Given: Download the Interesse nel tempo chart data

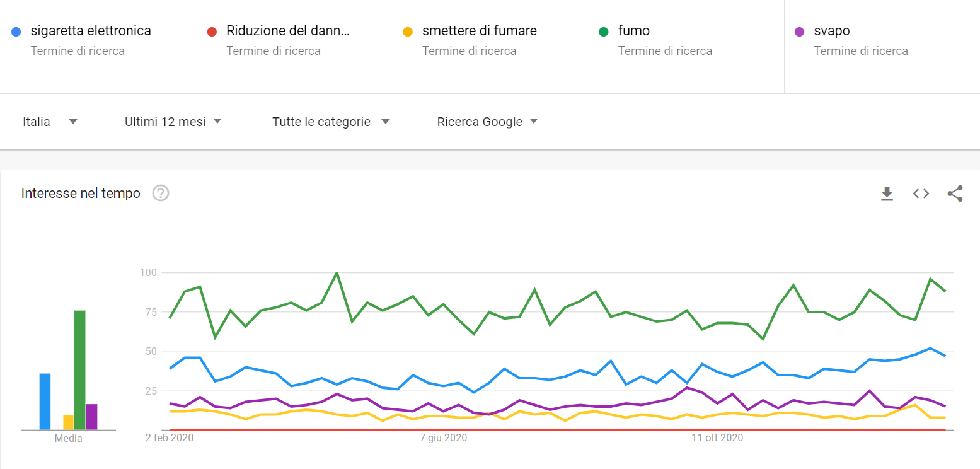Looking at the screenshot, I should pyautogui.click(x=887, y=194).
